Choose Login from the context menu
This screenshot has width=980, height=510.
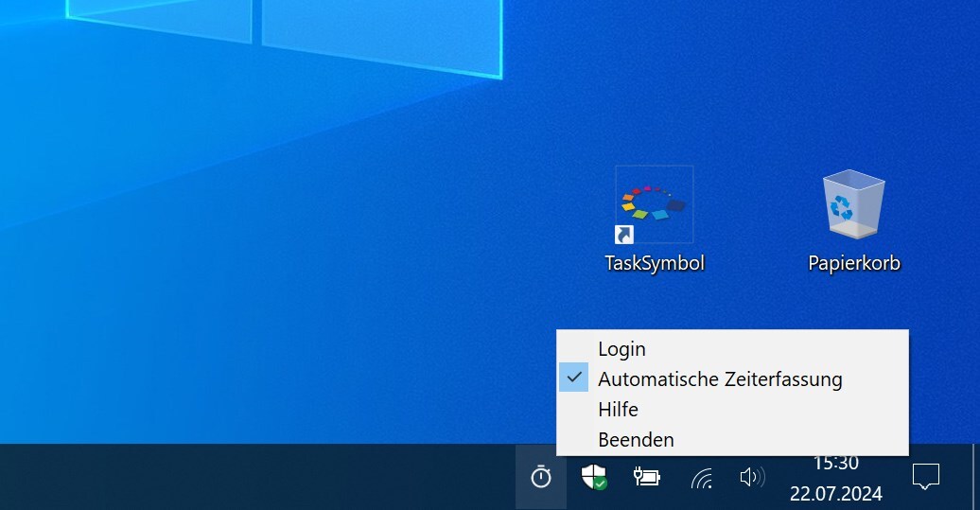pyautogui.click(x=621, y=349)
